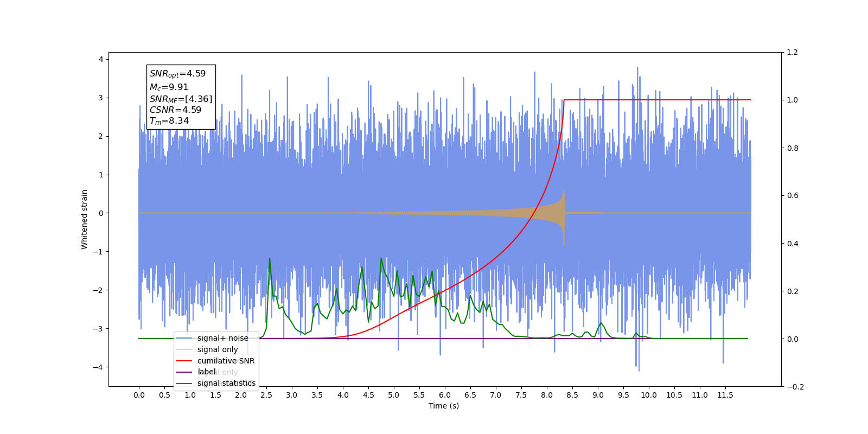Click the tallest green signal statistics peak

pyautogui.click(x=270, y=259)
